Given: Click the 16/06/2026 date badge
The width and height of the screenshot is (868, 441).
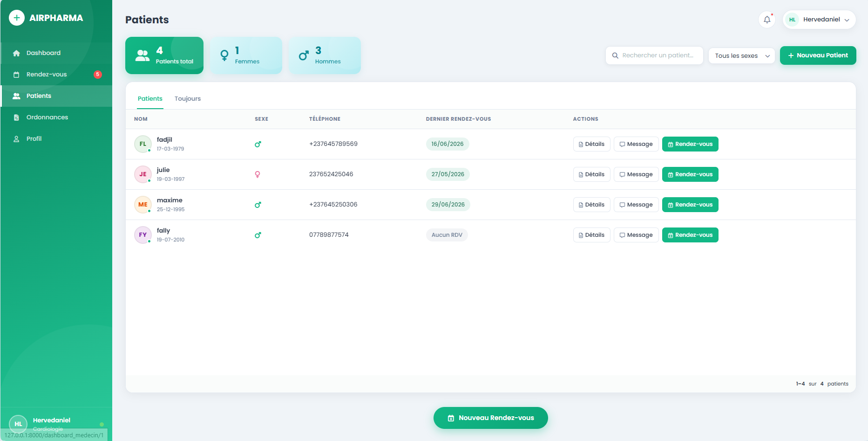Looking at the screenshot, I should point(448,144).
